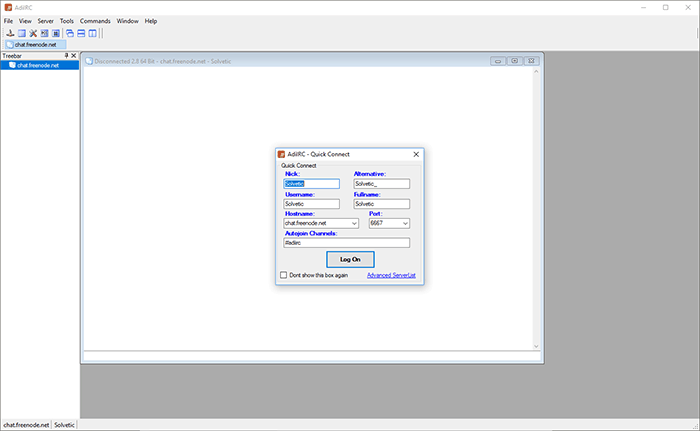The width and height of the screenshot is (700, 431).
Task: Close the Treebar panel
Action: coord(74,56)
